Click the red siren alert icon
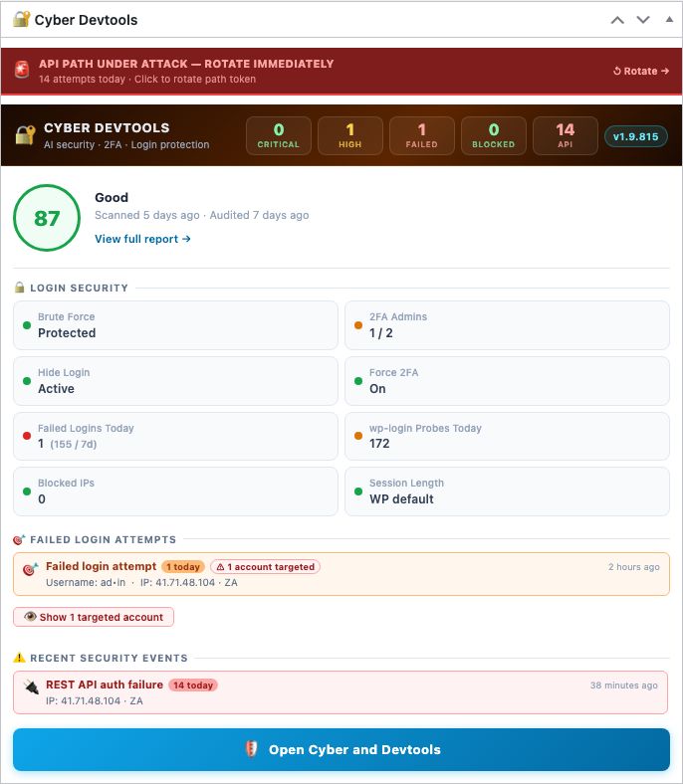The width and height of the screenshot is (683, 784). point(22,70)
